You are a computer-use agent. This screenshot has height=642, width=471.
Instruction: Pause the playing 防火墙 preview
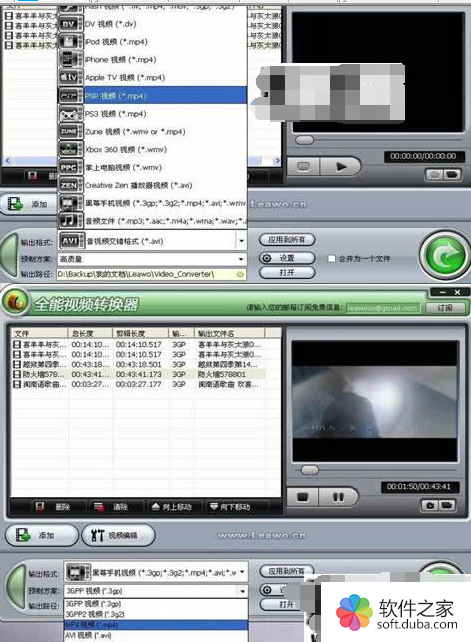pyautogui.click(x=338, y=497)
